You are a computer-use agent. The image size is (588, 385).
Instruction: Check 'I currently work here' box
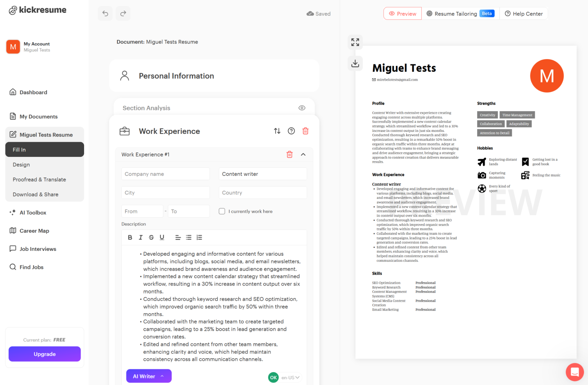pos(222,211)
